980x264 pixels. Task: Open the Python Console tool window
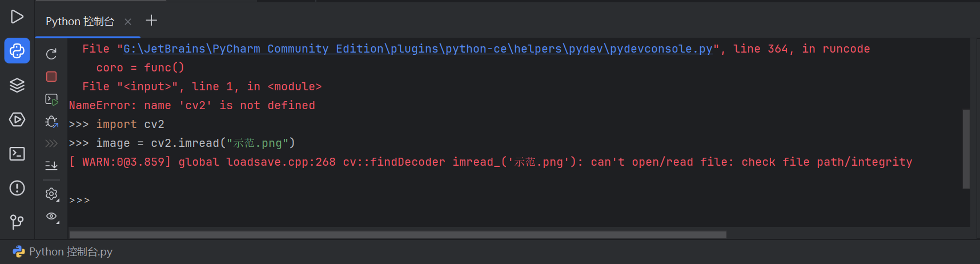pyautogui.click(x=17, y=51)
